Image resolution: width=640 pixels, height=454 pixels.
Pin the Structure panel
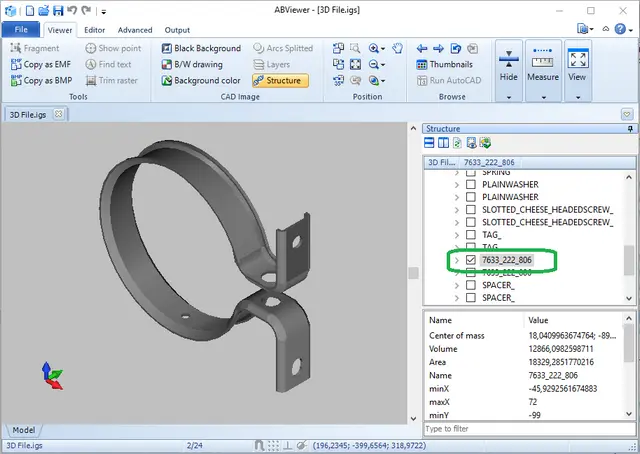(630, 129)
